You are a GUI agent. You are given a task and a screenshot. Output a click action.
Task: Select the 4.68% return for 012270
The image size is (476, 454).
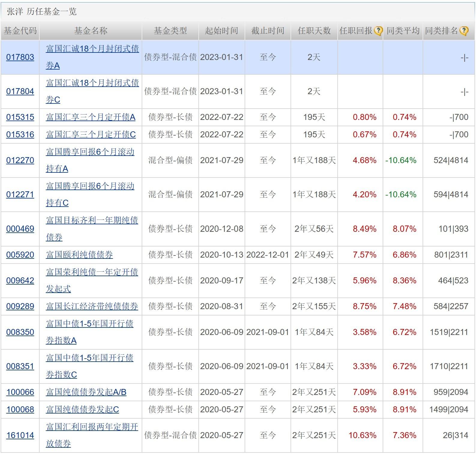tap(365, 160)
